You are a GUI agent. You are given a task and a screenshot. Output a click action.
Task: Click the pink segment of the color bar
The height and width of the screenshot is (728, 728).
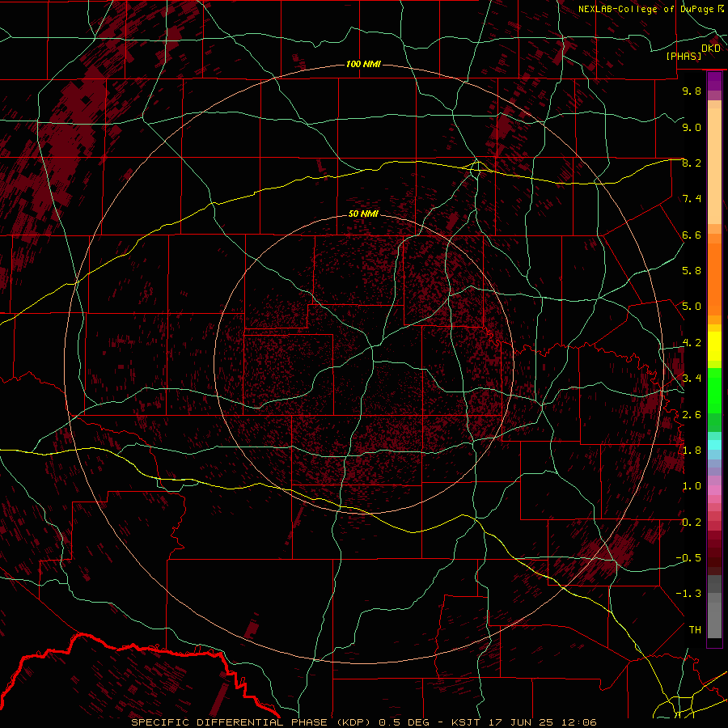[714, 490]
